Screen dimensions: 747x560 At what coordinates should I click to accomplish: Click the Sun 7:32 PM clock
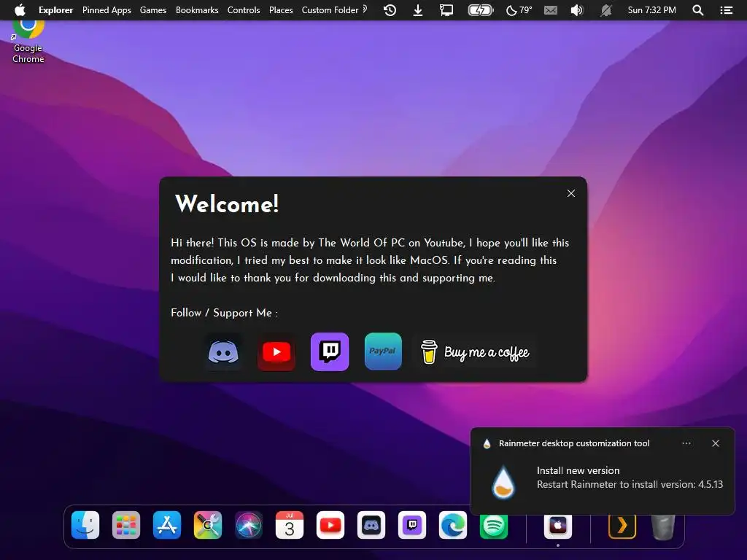pyautogui.click(x=651, y=10)
